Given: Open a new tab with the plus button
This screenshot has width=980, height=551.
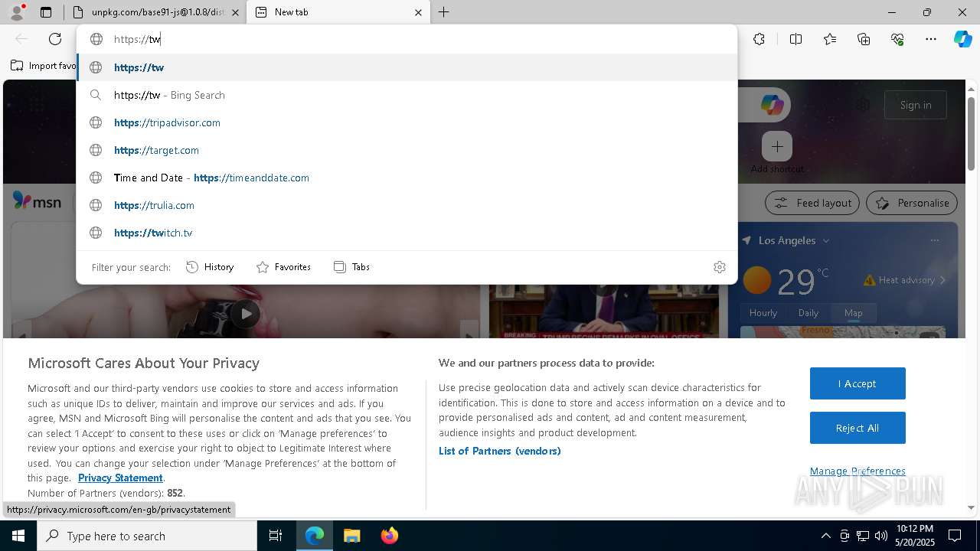Looking at the screenshot, I should click(444, 12).
